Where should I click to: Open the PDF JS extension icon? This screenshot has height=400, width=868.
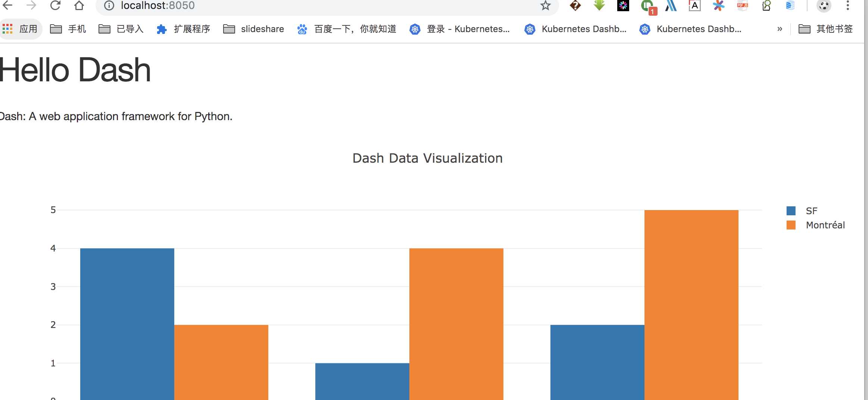[x=742, y=5]
